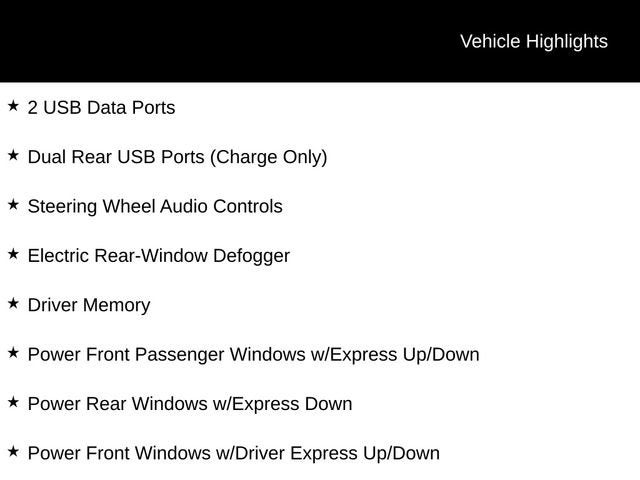Click Dual Rear USB Ports (Charge Only) text
This screenshot has height=480, width=640.
tap(178, 158)
